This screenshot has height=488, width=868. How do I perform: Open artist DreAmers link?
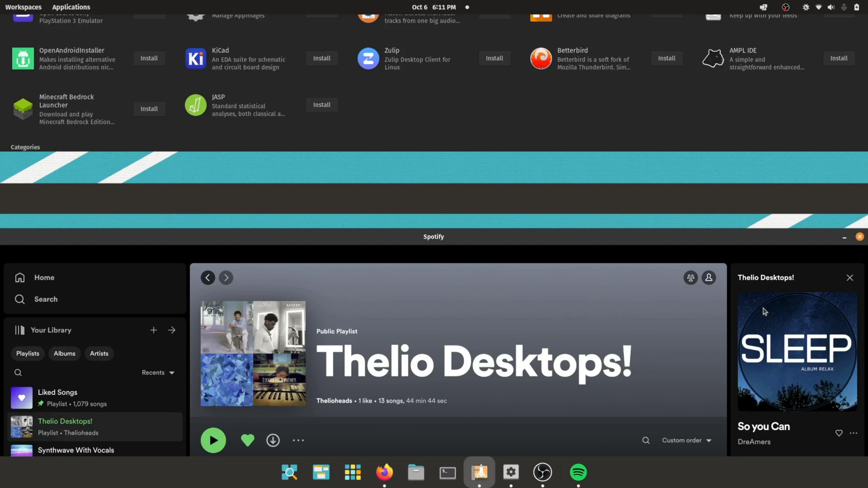tap(754, 441)
